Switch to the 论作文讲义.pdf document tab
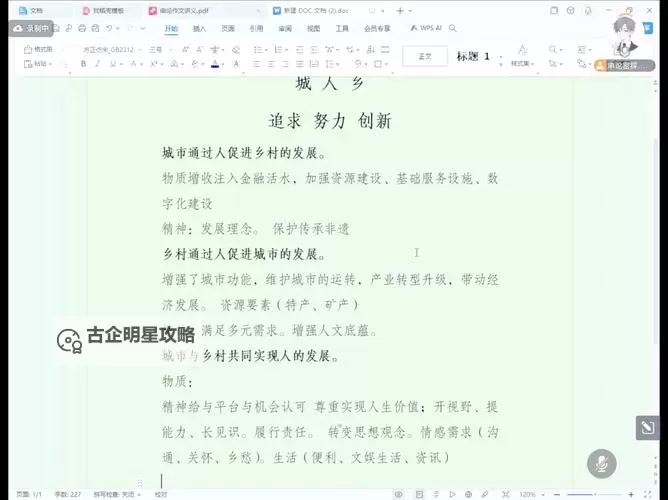The height and width of the screenshot is (500, 668). point(183,11)
